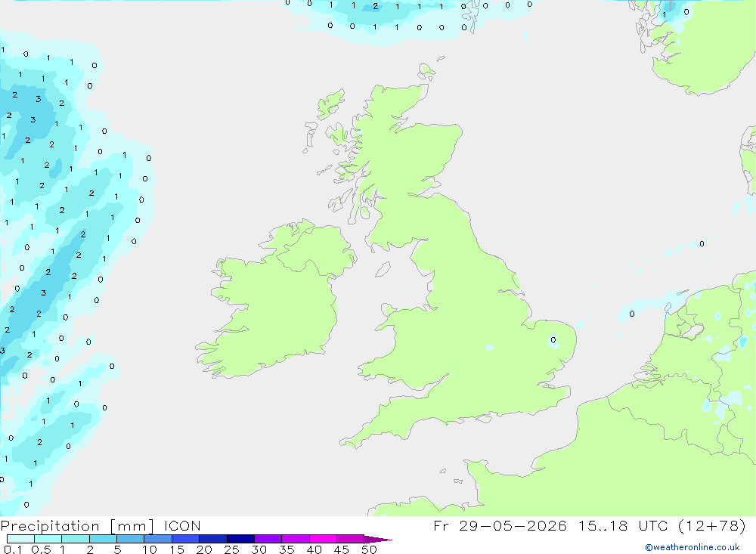Click the "0.1" legend scale label
This screenshot has width=756, height=554.
13,549
